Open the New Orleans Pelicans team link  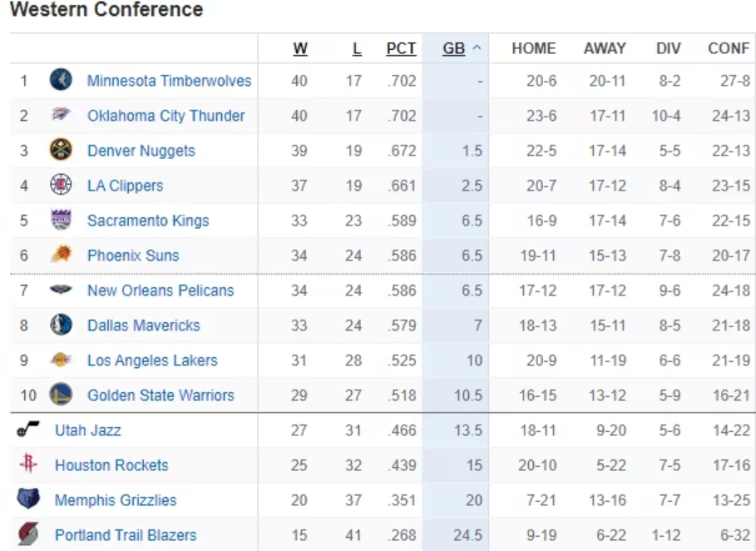click(x=161, y=290)
